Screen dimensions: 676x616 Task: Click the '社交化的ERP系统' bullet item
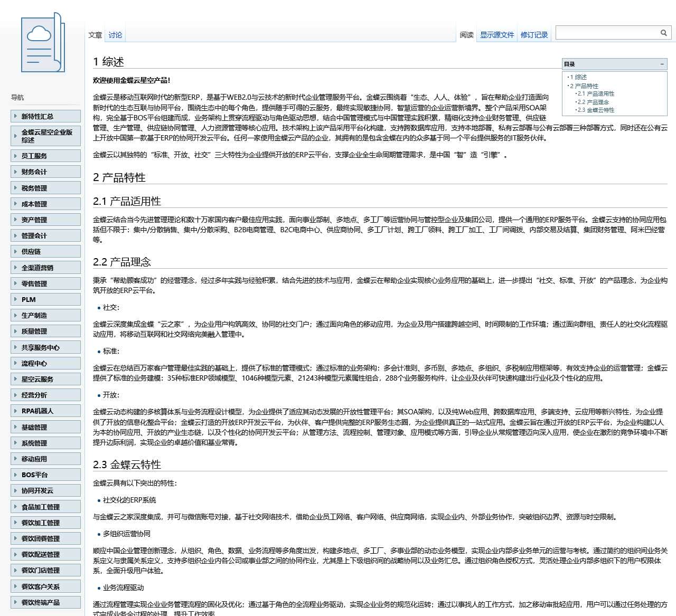click(x=129, y=500)
